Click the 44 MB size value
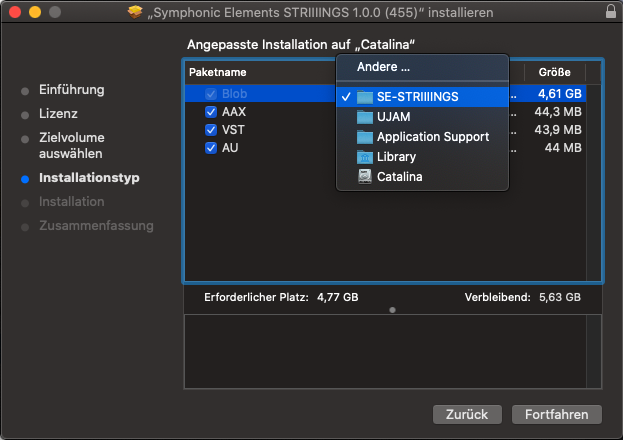Screen dimensions: 623x440 [x=563, y=148]
